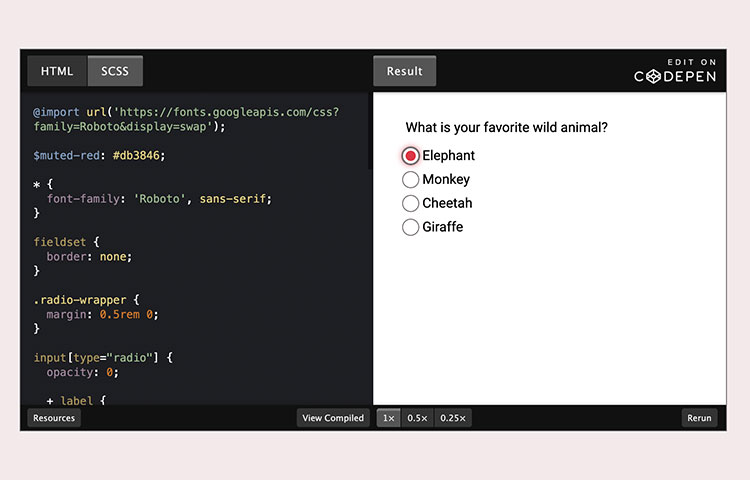Click the favorite wild animal question text
The image size is (750, 480).
pos(506,128)
